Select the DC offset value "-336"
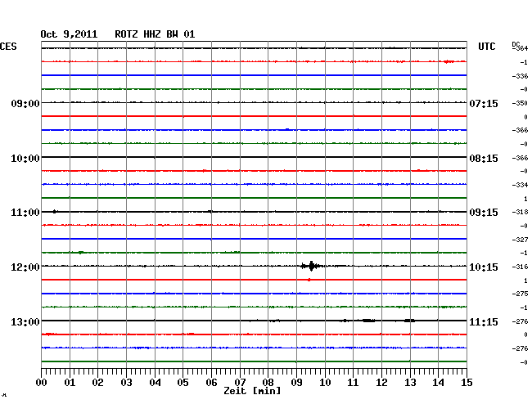532x404 pixels. [520, 76]
